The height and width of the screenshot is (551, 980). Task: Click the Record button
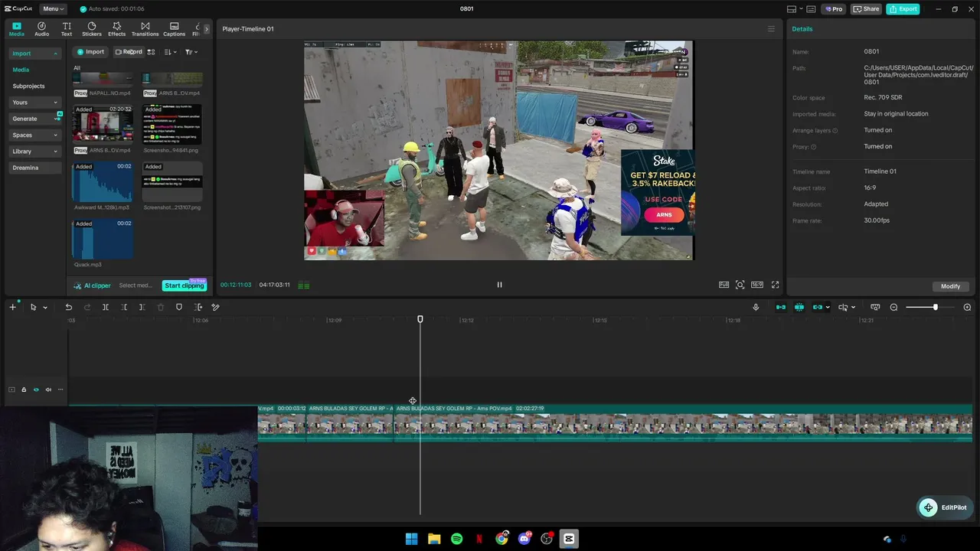(x=128, y=52)
